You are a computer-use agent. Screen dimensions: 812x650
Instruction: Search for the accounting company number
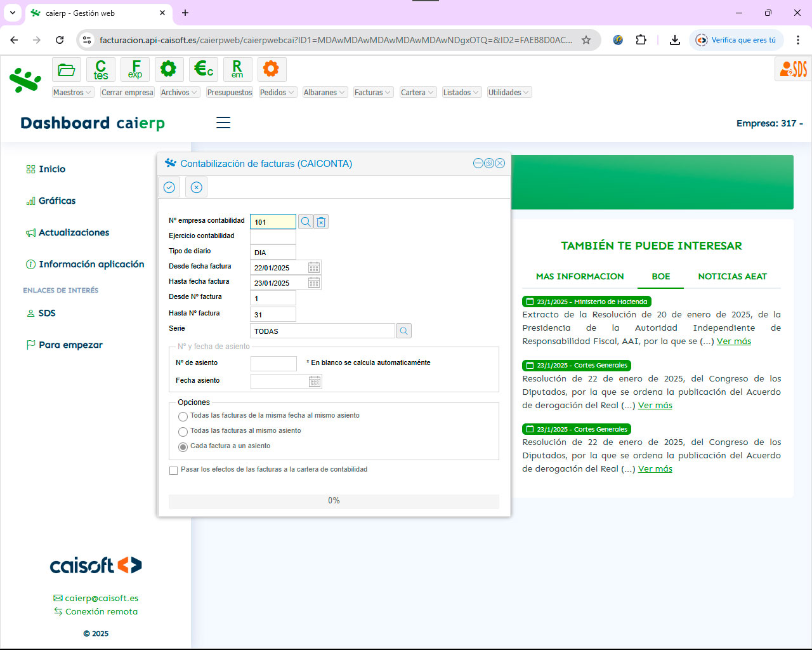306,222
